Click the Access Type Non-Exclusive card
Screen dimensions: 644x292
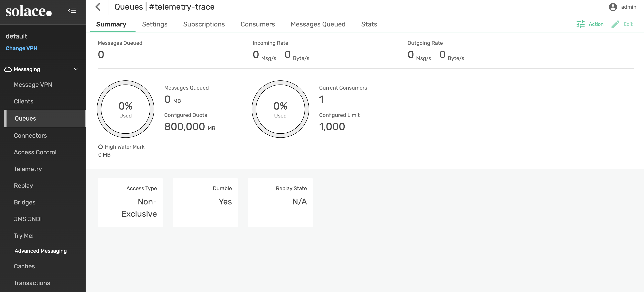pyautogui.click(x=130, y=203)
